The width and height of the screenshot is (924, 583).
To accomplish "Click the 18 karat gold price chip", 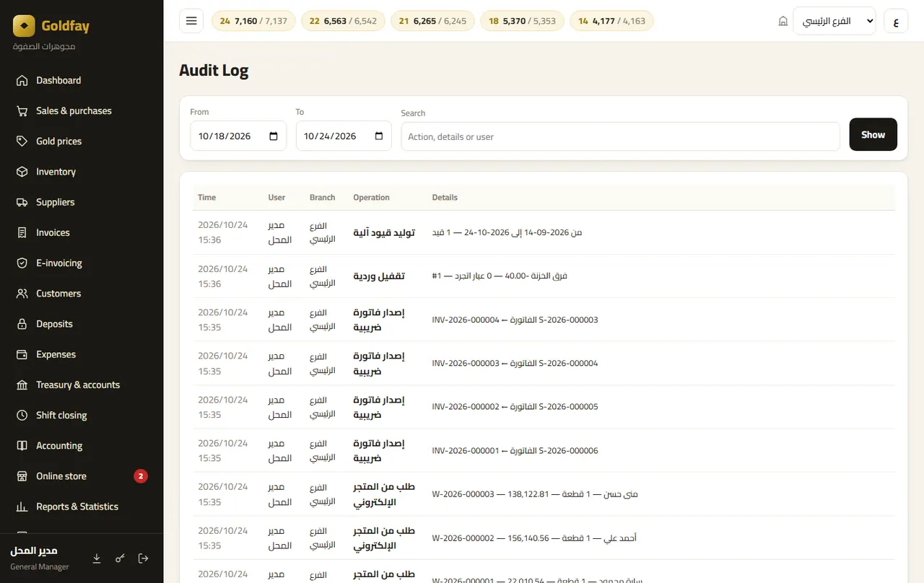I will [522, 21].
